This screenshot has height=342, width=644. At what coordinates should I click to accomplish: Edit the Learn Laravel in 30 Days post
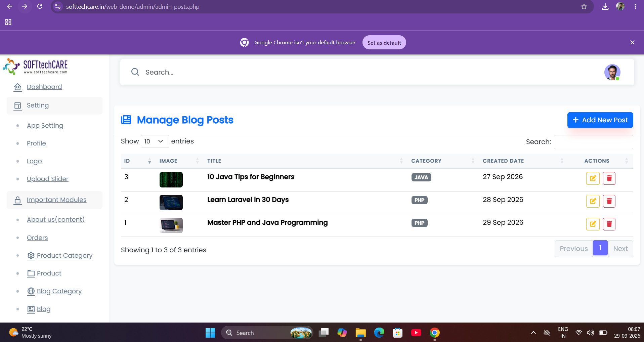593,201
